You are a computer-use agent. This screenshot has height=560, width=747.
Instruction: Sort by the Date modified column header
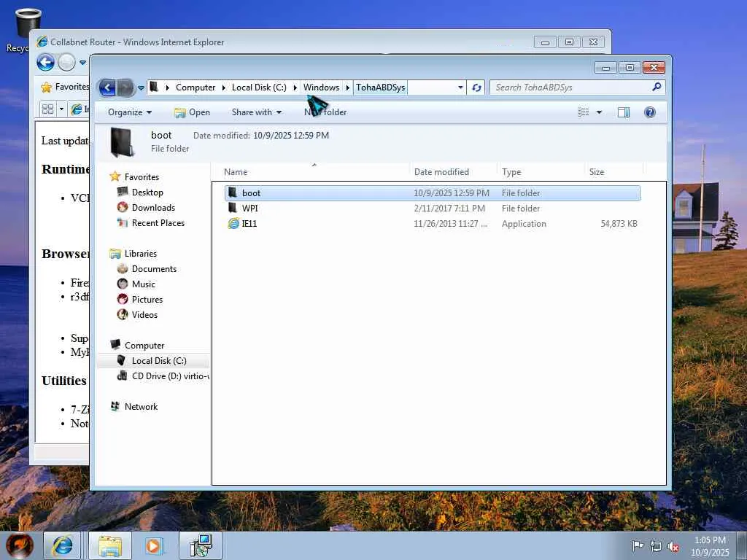click(x=453, y=172)
